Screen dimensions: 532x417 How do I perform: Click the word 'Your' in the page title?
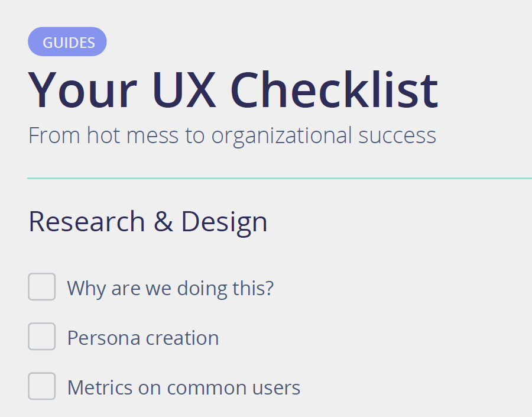click(x=82, y=90)
